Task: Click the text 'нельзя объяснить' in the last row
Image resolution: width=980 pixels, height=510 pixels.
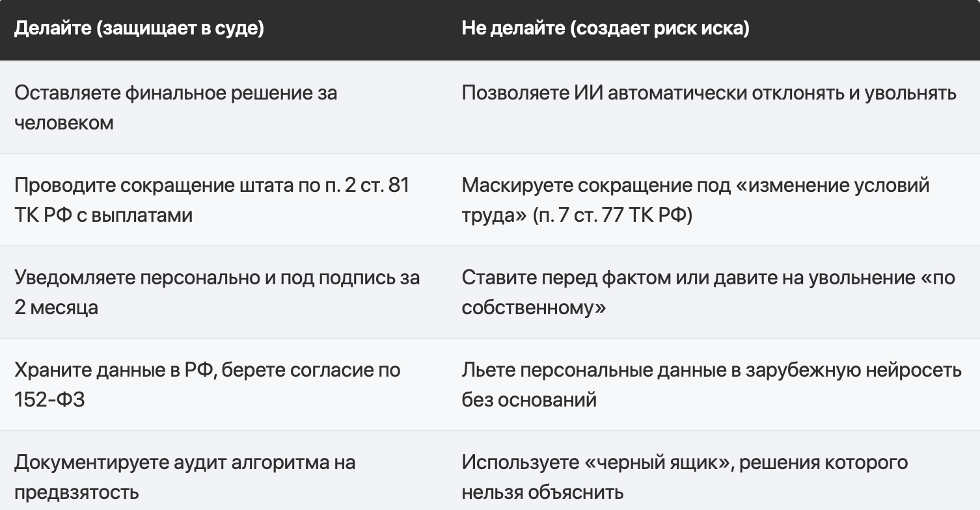Action: [x=543, y=492]
